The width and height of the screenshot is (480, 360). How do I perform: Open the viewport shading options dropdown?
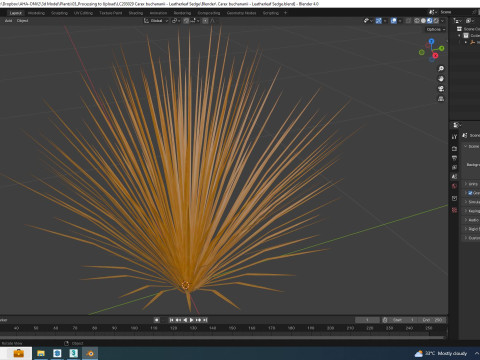pyautogui.click(x=443, y=21)
